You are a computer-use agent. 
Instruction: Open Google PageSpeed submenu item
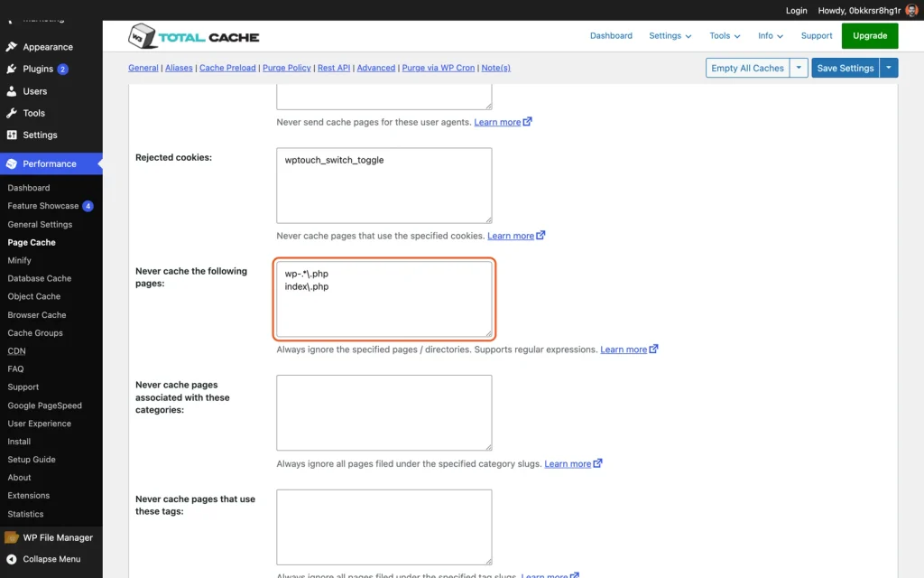[x=45, y=406]
